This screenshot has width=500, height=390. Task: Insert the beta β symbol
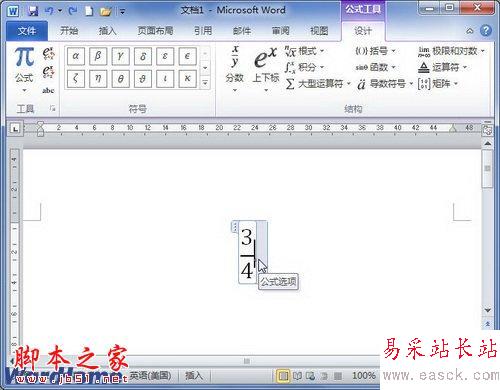pyautogui.click(x=98, y=56)
